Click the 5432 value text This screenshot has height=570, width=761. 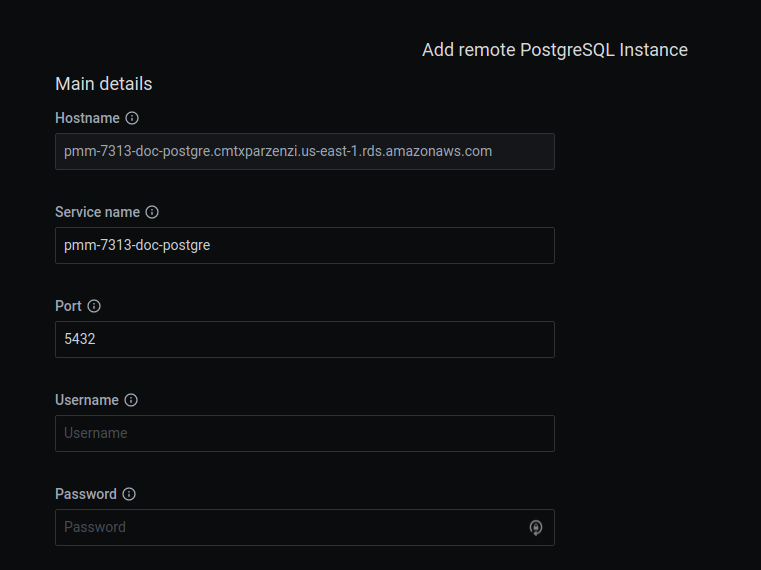point(80,339)
